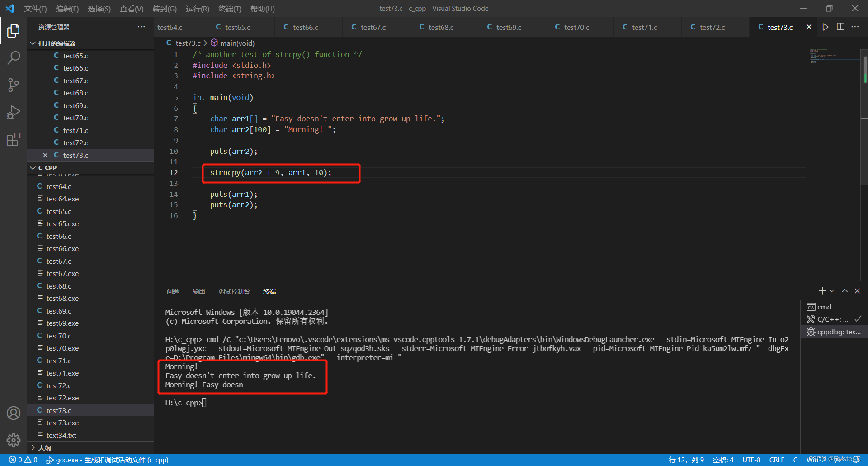Close test73.c in open editors list
Image resolution: width=868 pixels, height=466 pixels.
coord(45,155)
